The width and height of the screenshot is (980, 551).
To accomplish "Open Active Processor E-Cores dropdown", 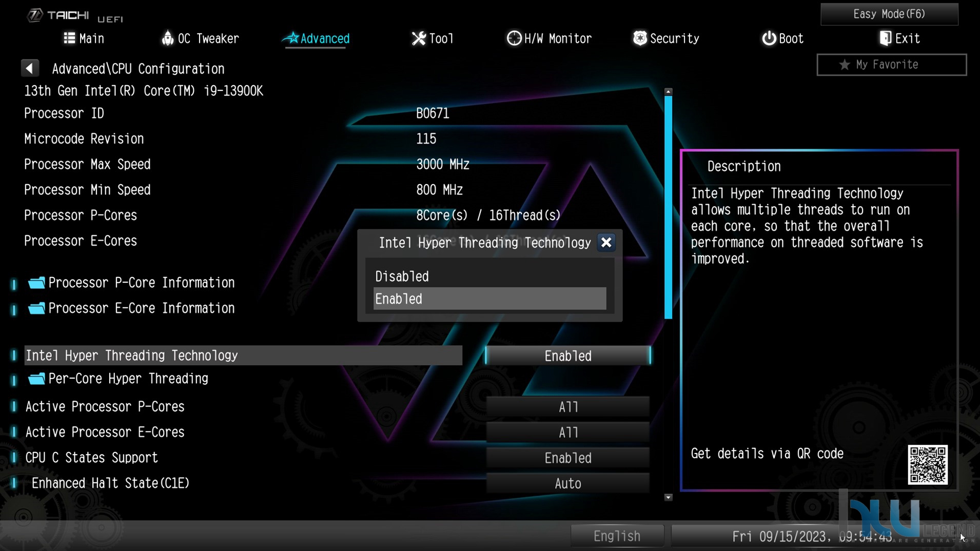I will point(567,432).
